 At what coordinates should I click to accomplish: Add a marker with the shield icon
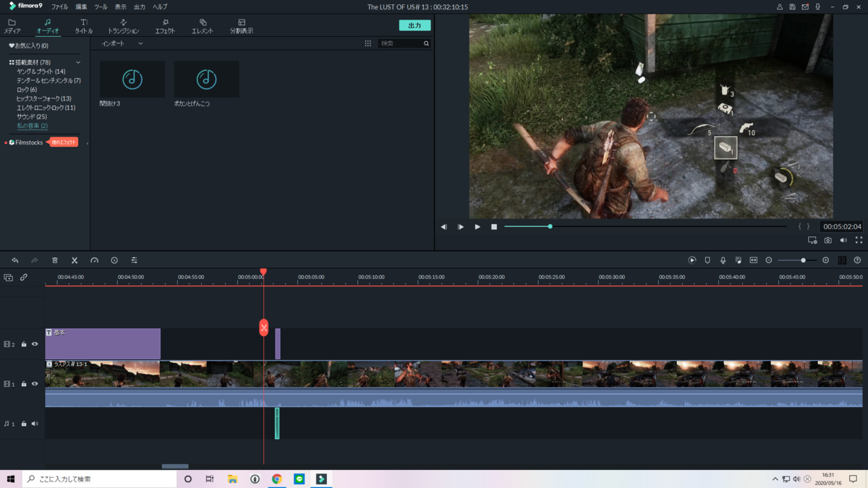707,260
